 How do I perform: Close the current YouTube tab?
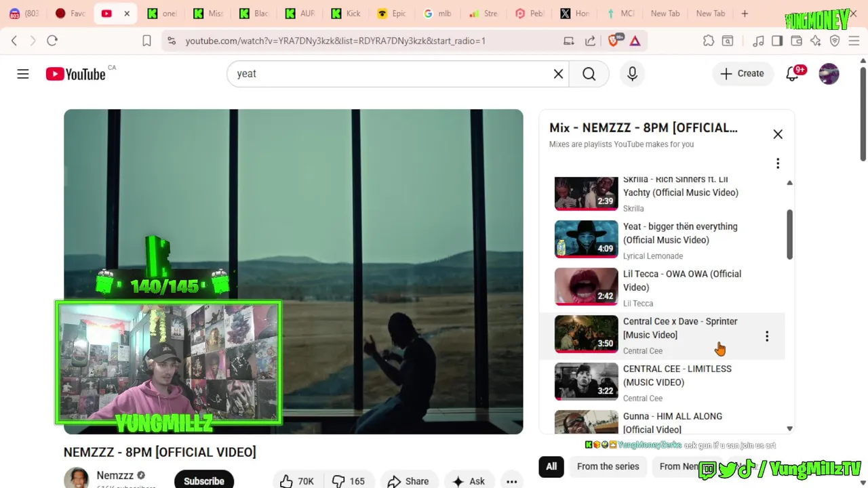[x=127, y=14]
